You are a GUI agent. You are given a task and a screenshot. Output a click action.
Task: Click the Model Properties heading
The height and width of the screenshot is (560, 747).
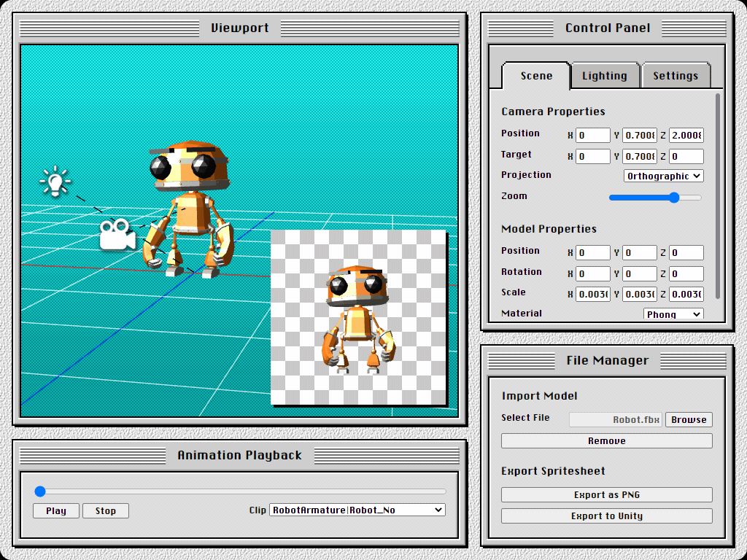coord(549,229)
